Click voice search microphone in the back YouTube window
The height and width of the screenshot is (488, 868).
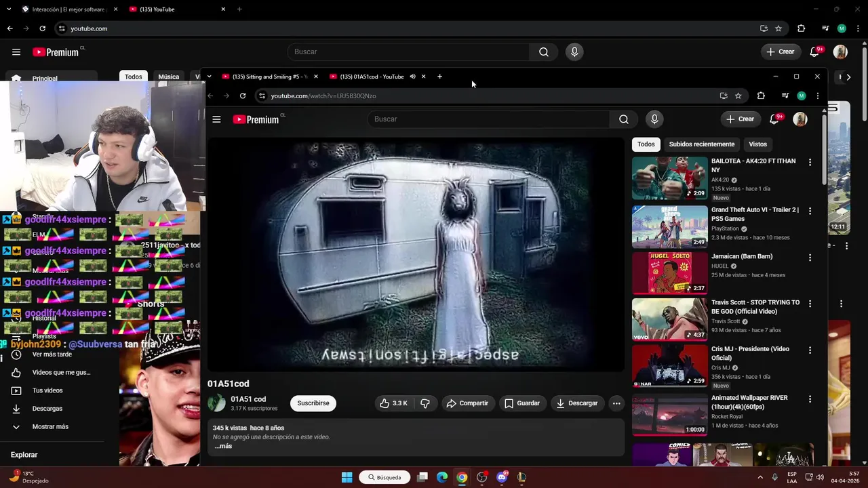pos(574,52)
